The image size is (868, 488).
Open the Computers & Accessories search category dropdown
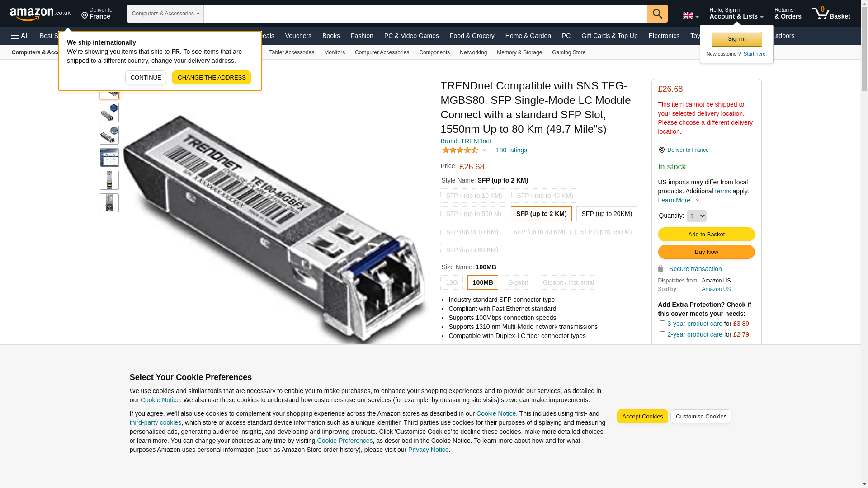[165, 14]
